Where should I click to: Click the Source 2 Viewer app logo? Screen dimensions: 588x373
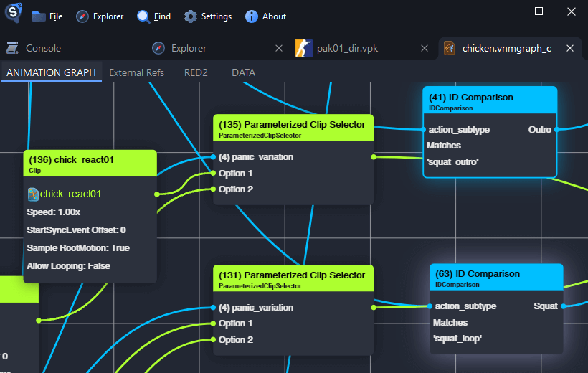[x=14, y=12]
